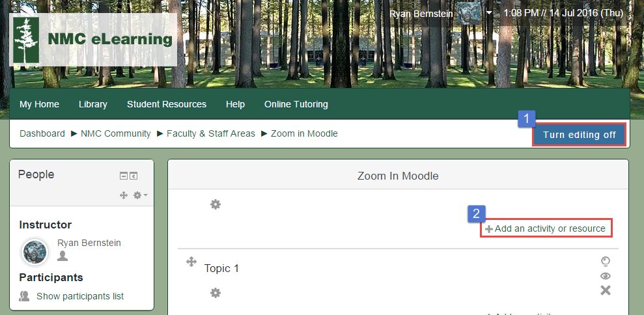This screenshot has width=644, height=315.
Task: Open Ryan Bernstein's profile link in People block
Action: (x=89, y=243)
